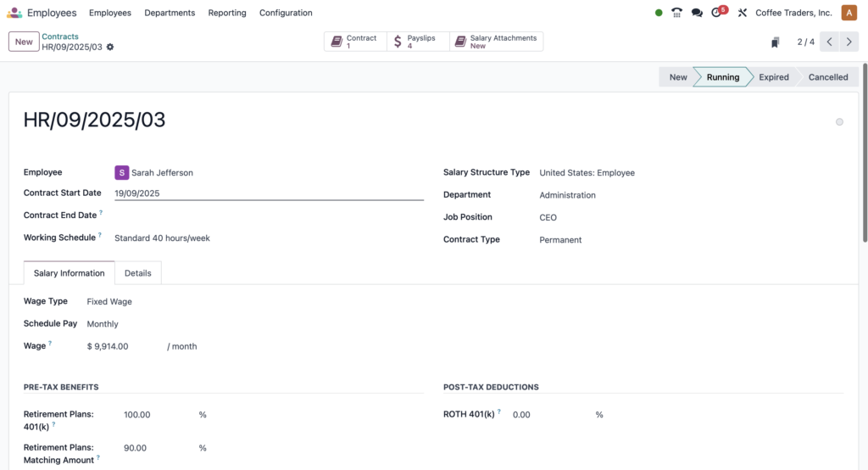The image size is (868, 470).
Task: Go to the next contract record
Action: (849, 42)
